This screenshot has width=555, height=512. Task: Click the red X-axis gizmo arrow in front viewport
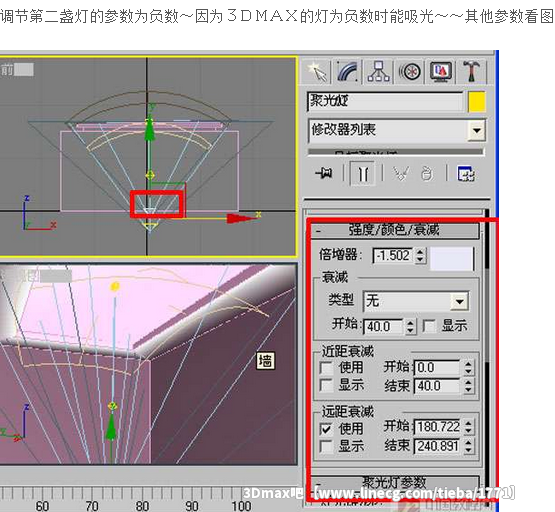click(241, 218)
